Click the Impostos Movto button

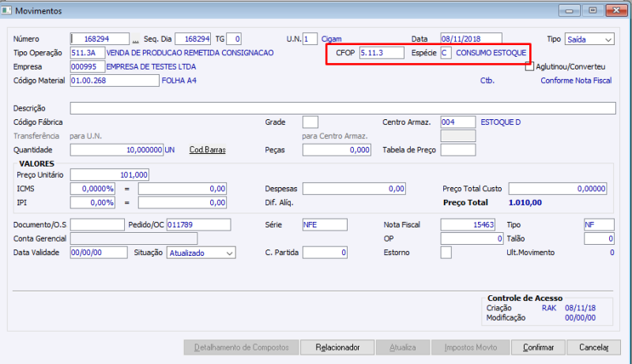click(471, 347)
